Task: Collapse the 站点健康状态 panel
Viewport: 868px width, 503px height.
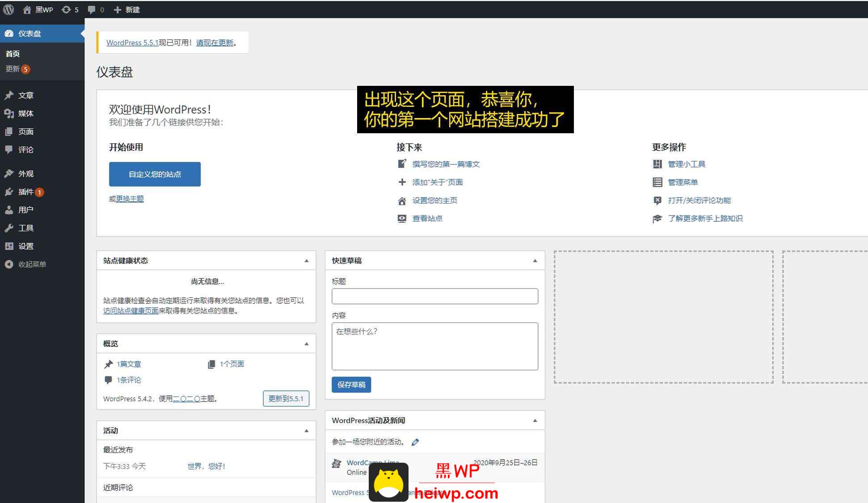Action: tap(307, 261)
